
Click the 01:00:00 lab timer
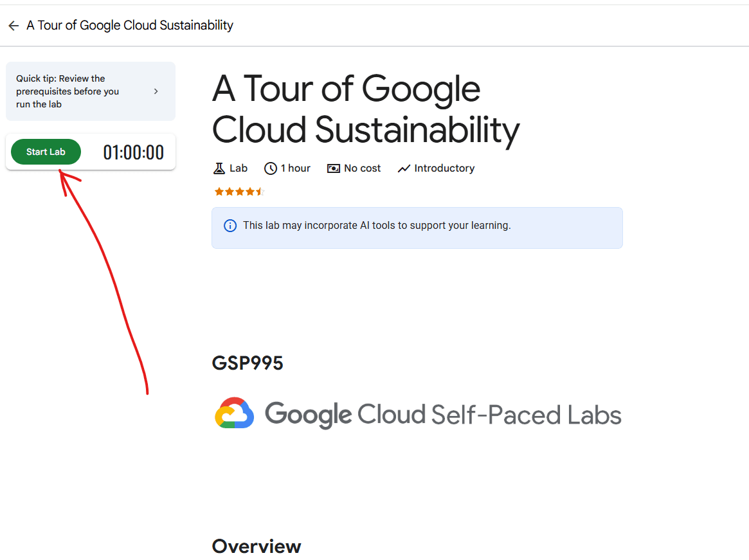[x=134, y=152]
